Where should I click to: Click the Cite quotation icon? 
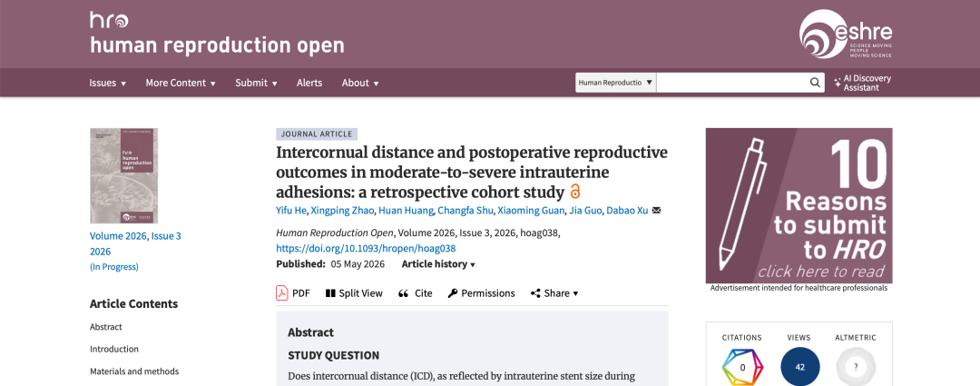click(x=403, y=292)
